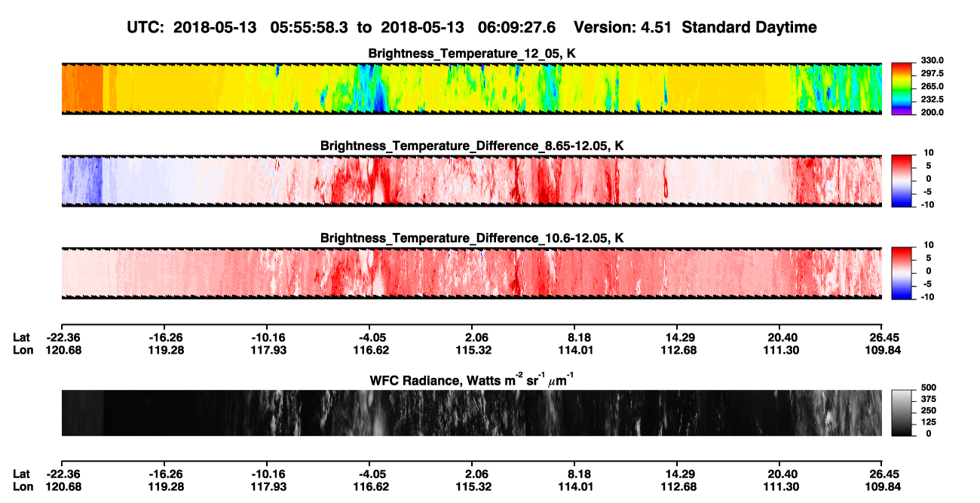
Task: Click colorbar value '265.0'
Action: pos(932,87)
